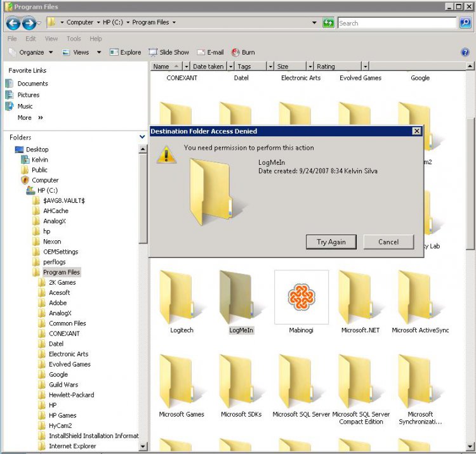Click the Burn disc toolbar button
Screen dimensions: 476x454
coord(243,52)
